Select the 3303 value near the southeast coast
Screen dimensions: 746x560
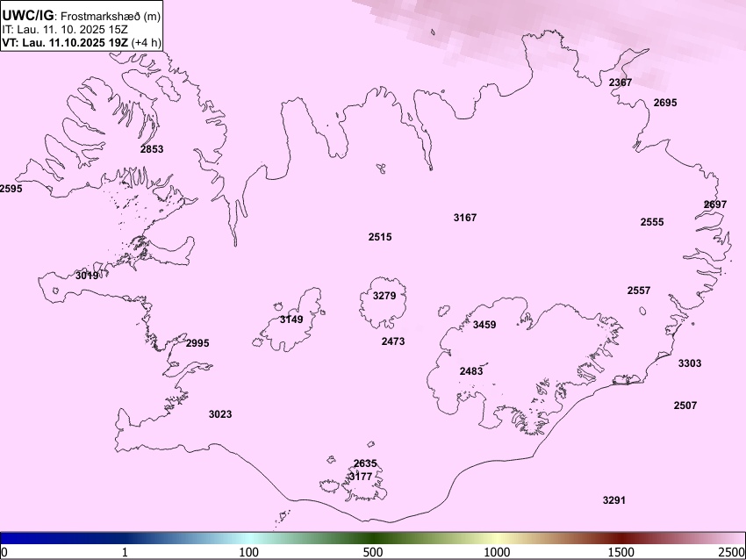pos(690,363)
